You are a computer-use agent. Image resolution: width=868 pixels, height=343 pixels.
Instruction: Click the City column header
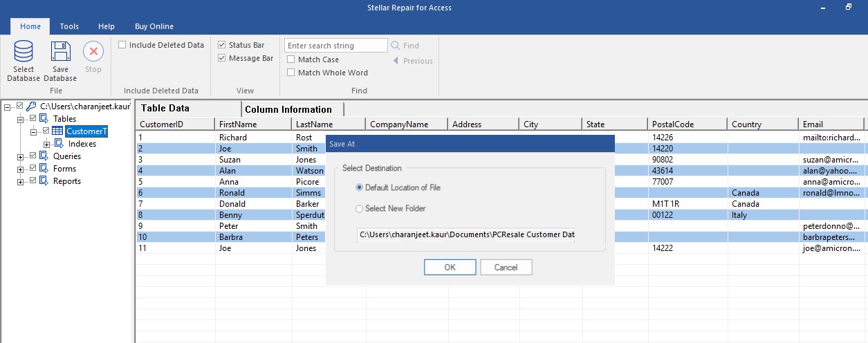(x=551, y=124)
